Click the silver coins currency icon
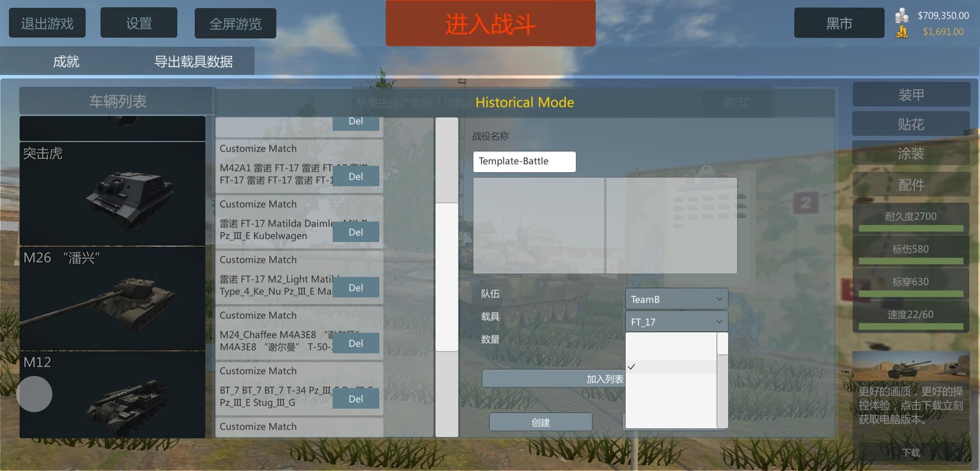The width and height of the screenshot is (980, 471). (902, 16)
